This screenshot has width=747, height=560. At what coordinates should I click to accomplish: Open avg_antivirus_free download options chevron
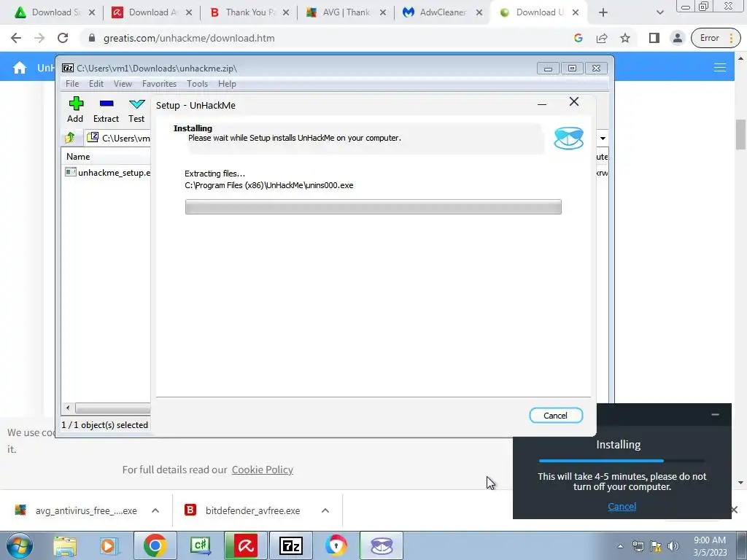(x=155, y=510)
